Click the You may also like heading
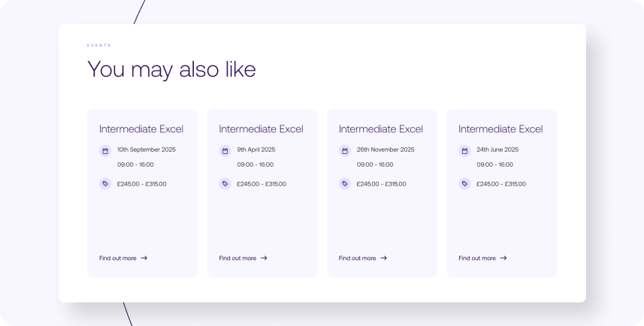Image resolution: width=644 pixels, height=326 pixels. click(171, 69)
